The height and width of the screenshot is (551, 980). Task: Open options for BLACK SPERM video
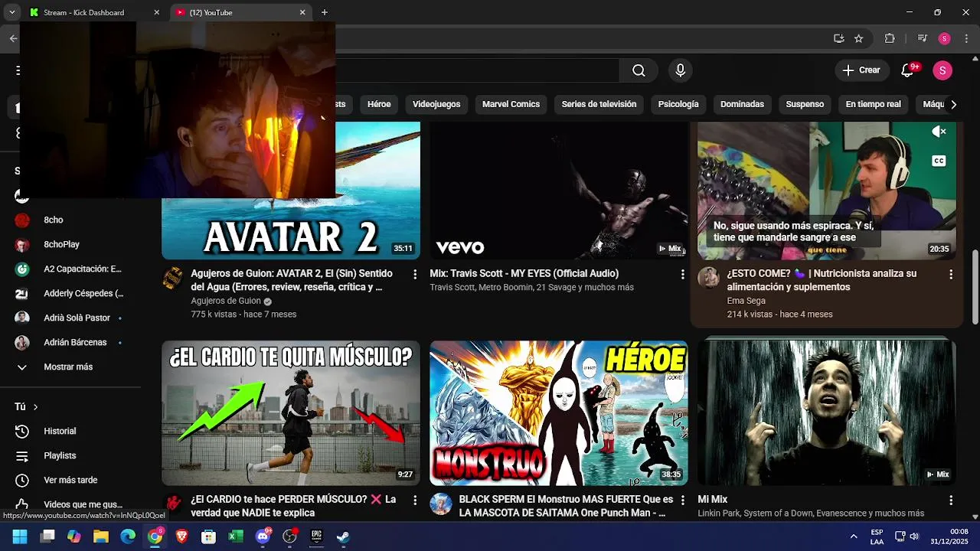point(683,500)
